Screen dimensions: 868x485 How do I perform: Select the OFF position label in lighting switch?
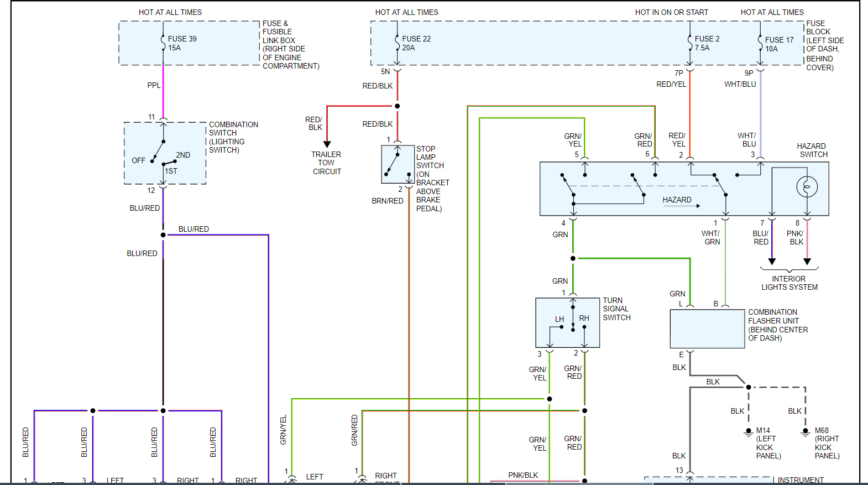(x=138, y=160)
